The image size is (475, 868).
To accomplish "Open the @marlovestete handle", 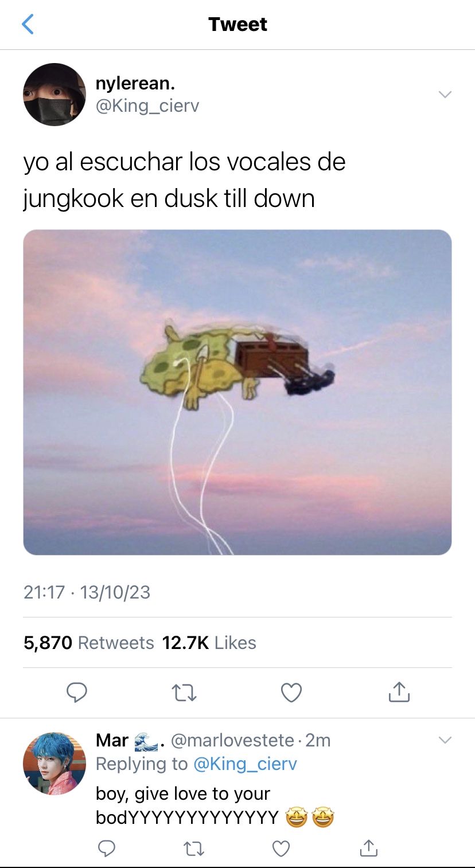I will (x=232, y=740).
